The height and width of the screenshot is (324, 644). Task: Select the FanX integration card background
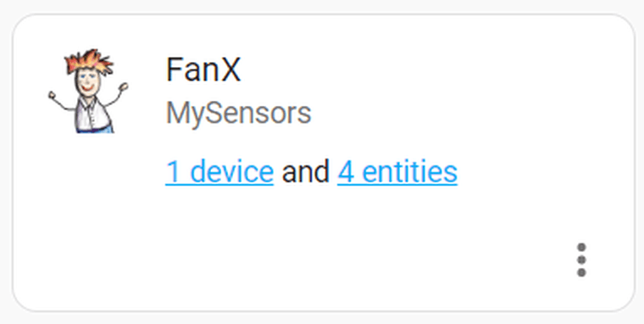pyautogui.click(x=324, y=163)
